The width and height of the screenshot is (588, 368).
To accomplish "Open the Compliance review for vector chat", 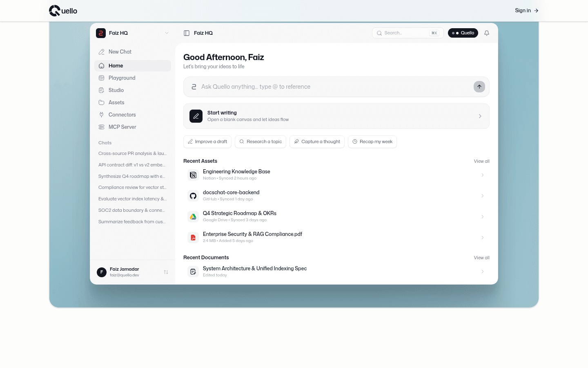I will [x=133, y=188].
